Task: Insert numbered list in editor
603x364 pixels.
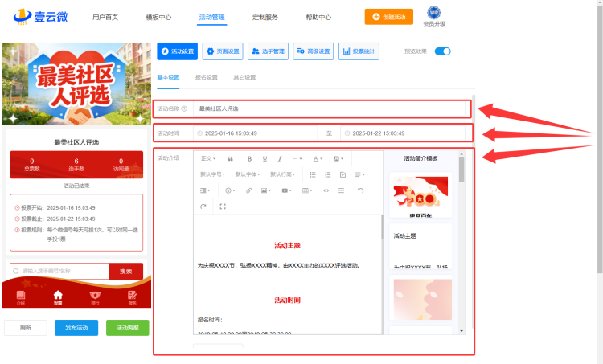Action: (328, 174)
